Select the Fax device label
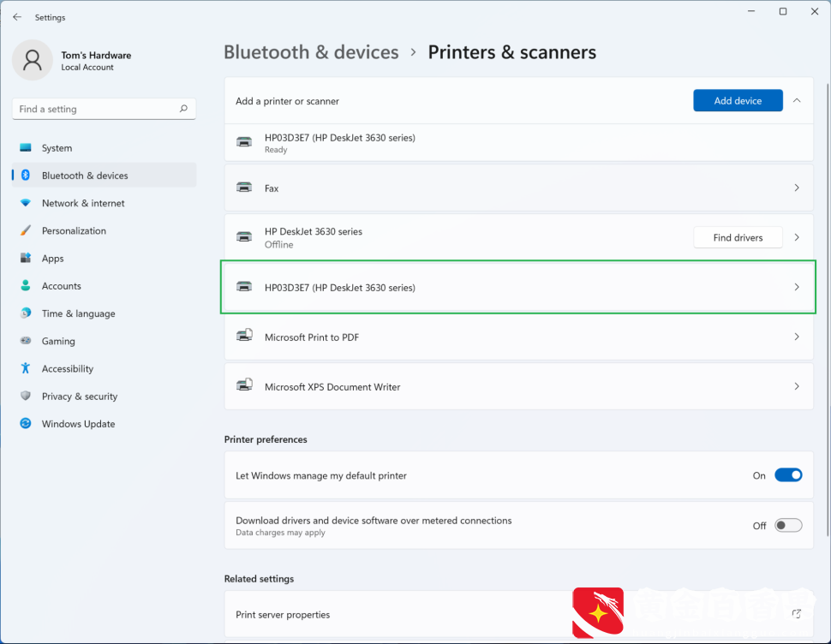 (272, 188)
